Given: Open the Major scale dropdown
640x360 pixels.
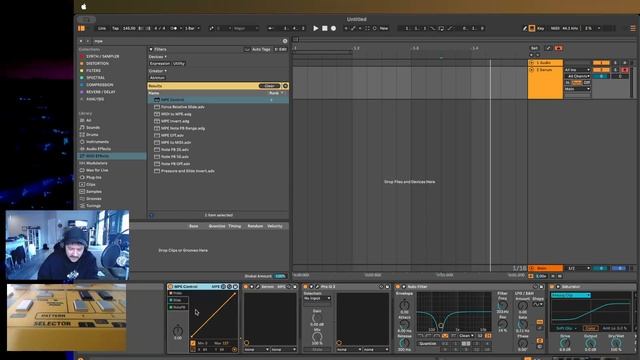Looking at the screenshot, I should pyautogui.click(x=246, y=28).
